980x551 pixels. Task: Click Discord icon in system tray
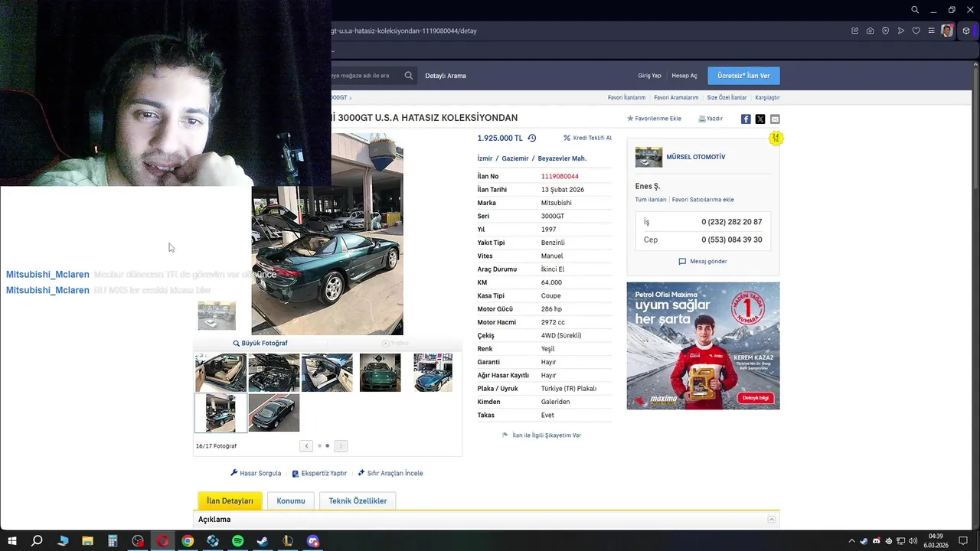[876, 541]
